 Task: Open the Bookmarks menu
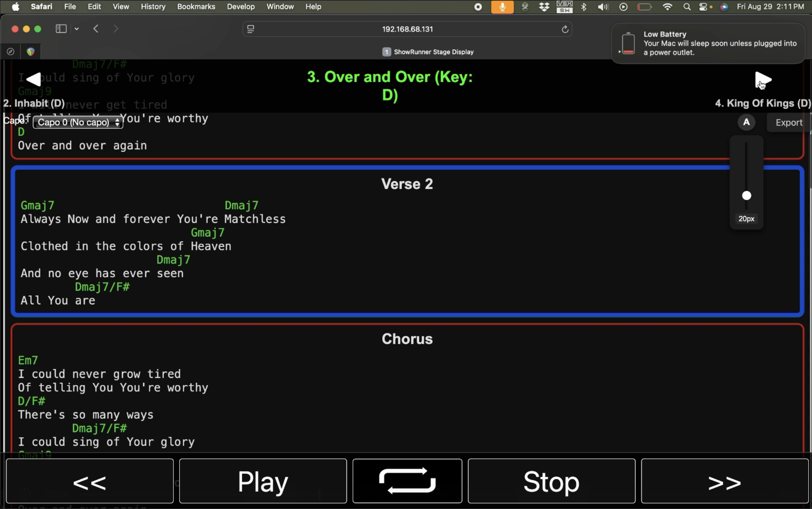point(196,7)
